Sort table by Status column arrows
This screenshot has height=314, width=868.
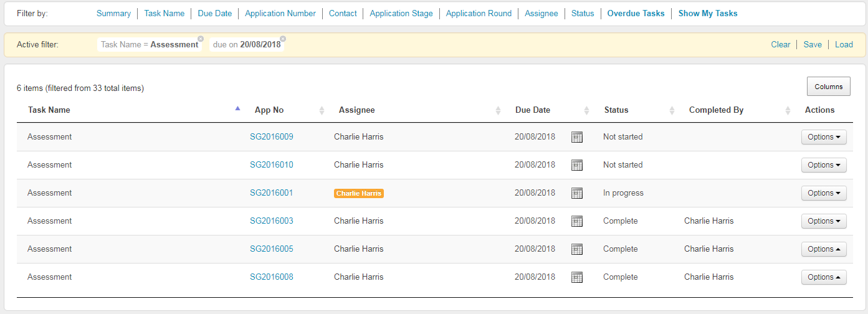click(x=672, y=110)
